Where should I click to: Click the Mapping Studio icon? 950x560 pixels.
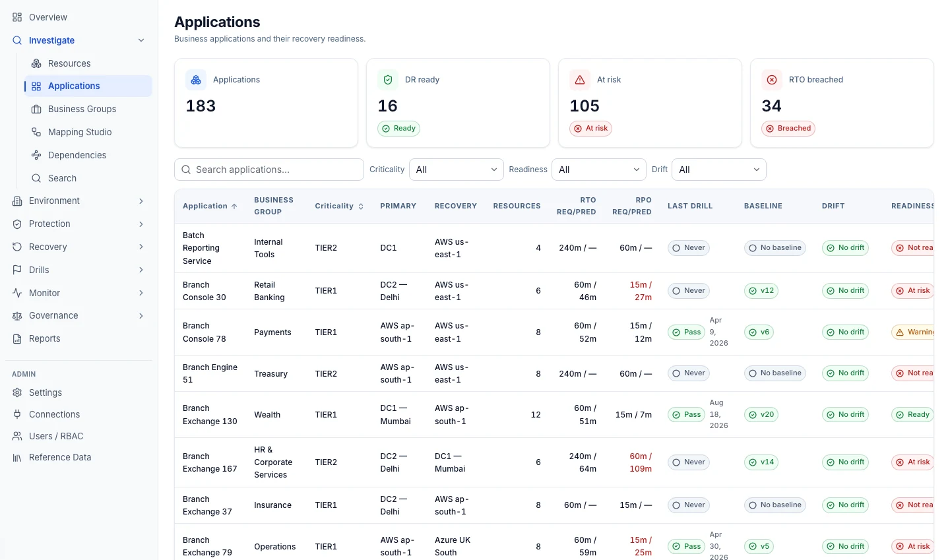click(36, 132)
